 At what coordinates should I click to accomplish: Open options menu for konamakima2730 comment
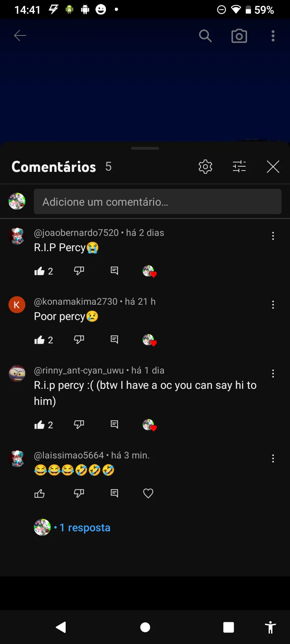coord(273,305)
